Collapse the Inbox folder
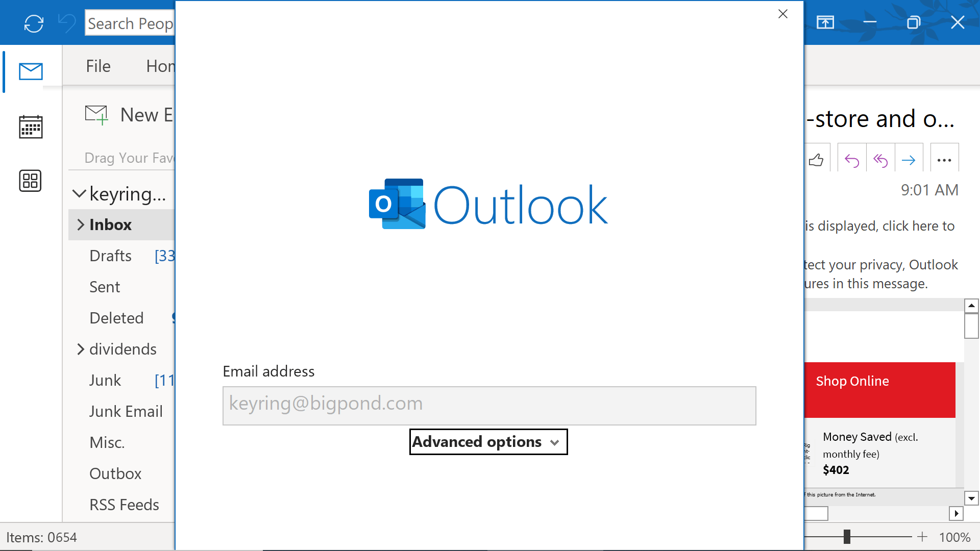 click(x=80, y=224)
